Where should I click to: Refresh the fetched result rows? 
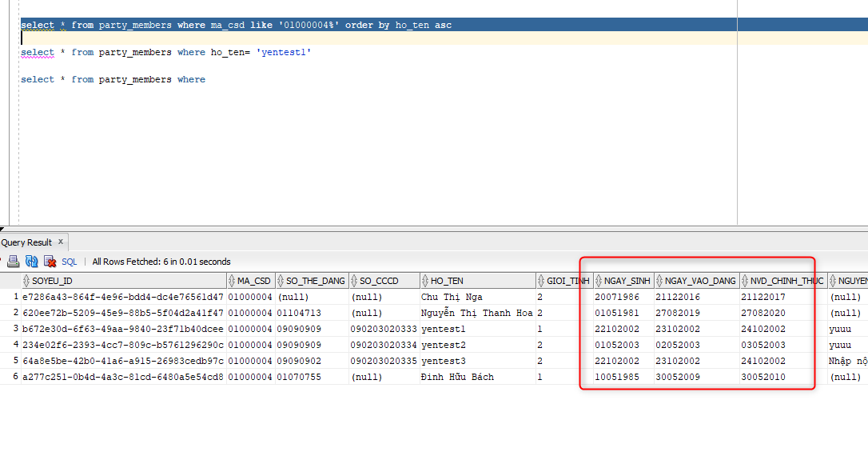[33, 262]
